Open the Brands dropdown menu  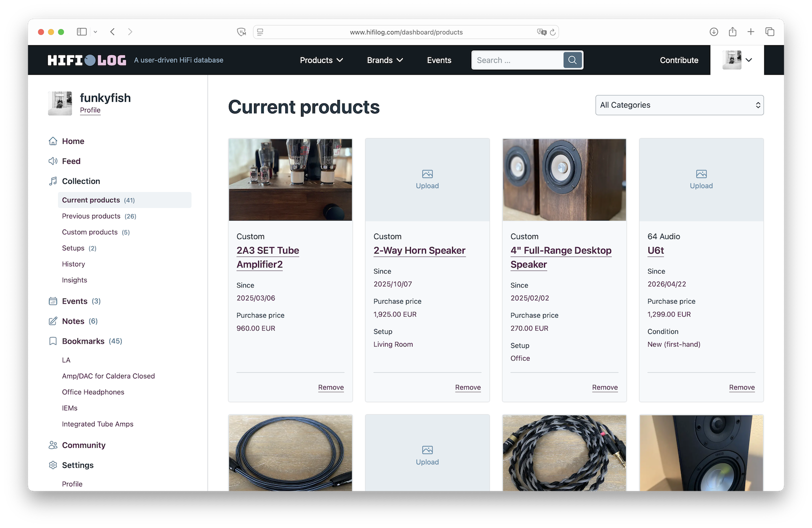pos(385,60)
